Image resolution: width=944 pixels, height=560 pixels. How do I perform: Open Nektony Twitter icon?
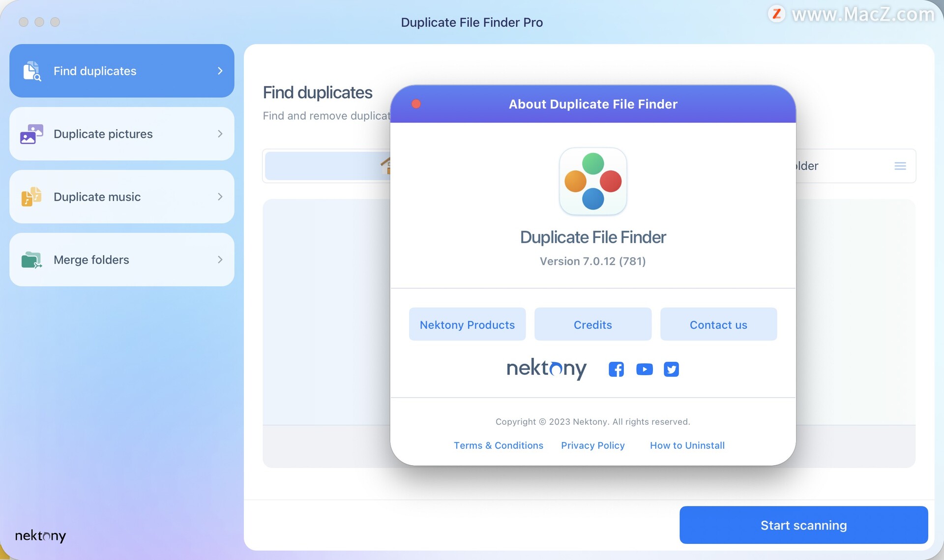[671, 369]
